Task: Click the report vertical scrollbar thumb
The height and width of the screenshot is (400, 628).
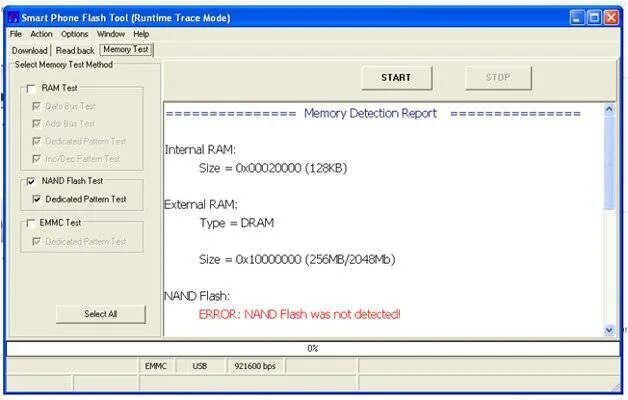Action: click(609, 162)
